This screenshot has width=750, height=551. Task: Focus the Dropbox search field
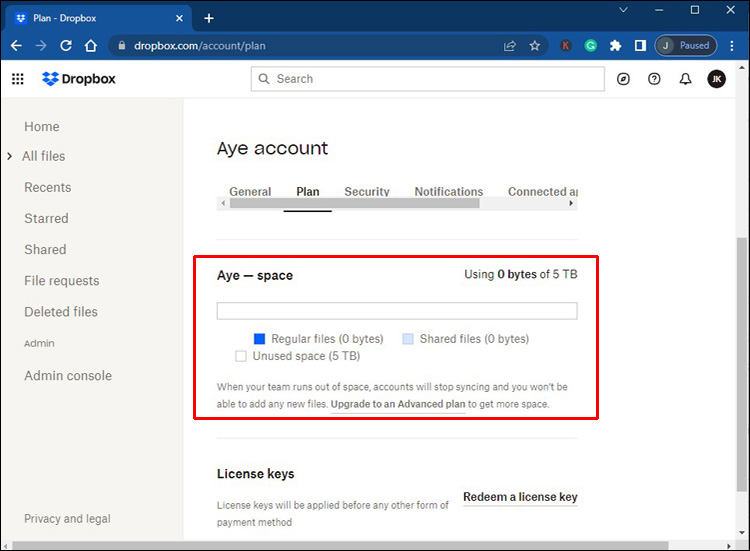click(x=428, y=79)
